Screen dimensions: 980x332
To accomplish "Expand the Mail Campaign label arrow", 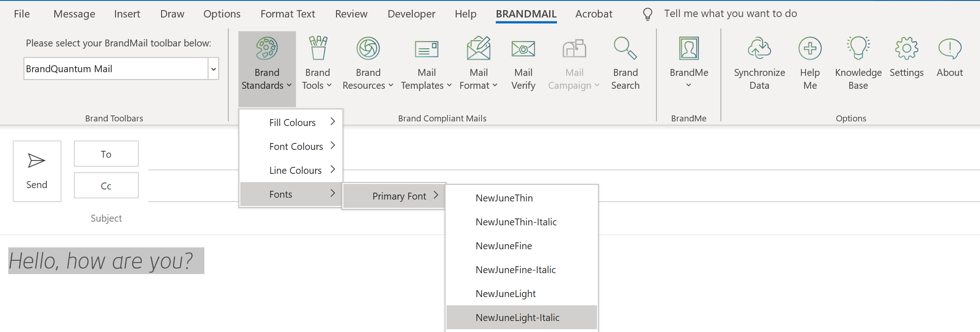I will click(597, 86).
